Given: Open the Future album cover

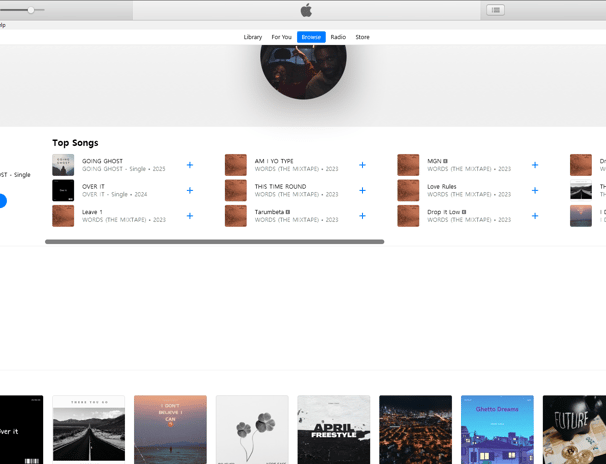Looking at the screenshot, I should coord(574,430).
